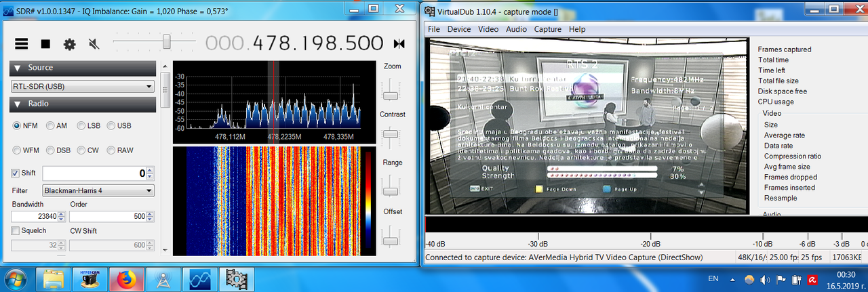Viewport: 868px width, 292px height.
Task: Collapse the Source panel
Action: pos(83,68)
